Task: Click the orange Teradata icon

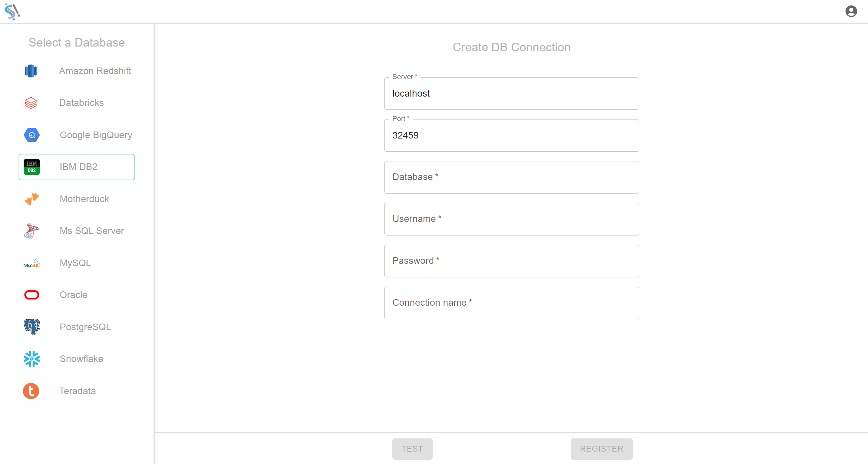Action: tap(31, 391)
